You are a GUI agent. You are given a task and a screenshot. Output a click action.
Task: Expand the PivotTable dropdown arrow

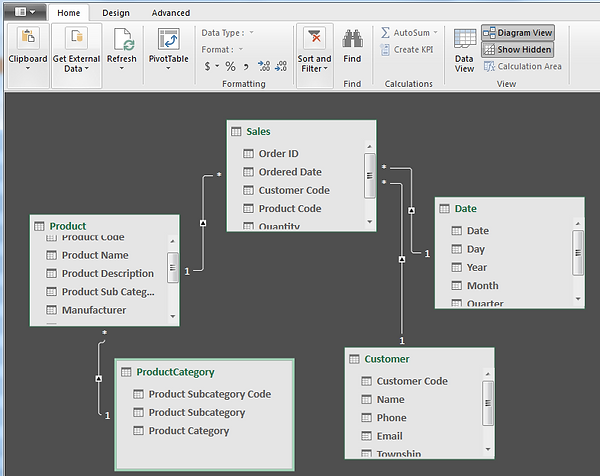coord(168,68)
